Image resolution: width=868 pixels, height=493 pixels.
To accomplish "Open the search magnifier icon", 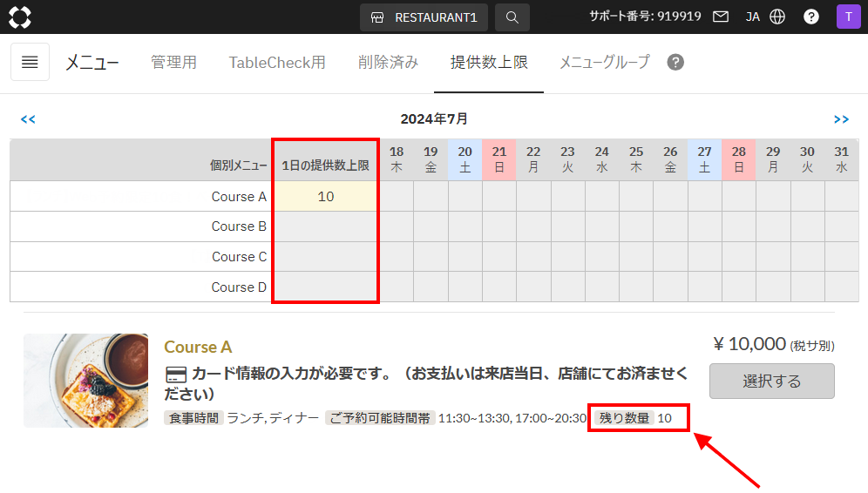I will tap(512, 17).
